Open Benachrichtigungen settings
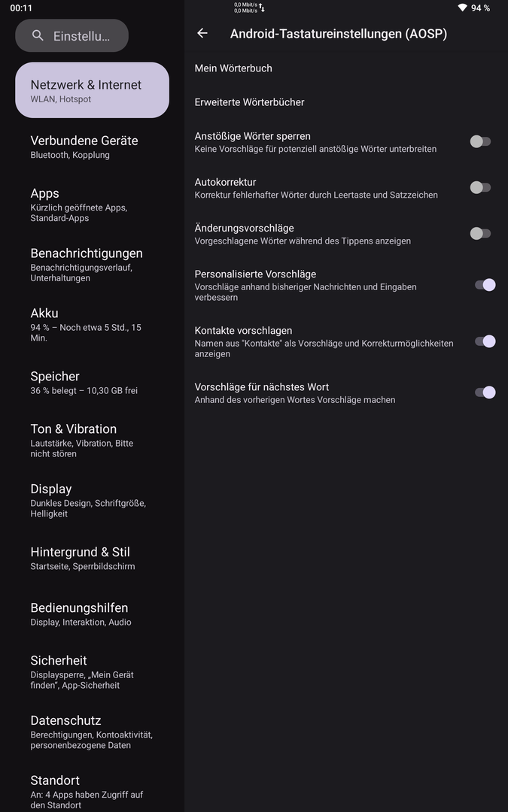Screen dimensions: 508x812 click(86, 264)
